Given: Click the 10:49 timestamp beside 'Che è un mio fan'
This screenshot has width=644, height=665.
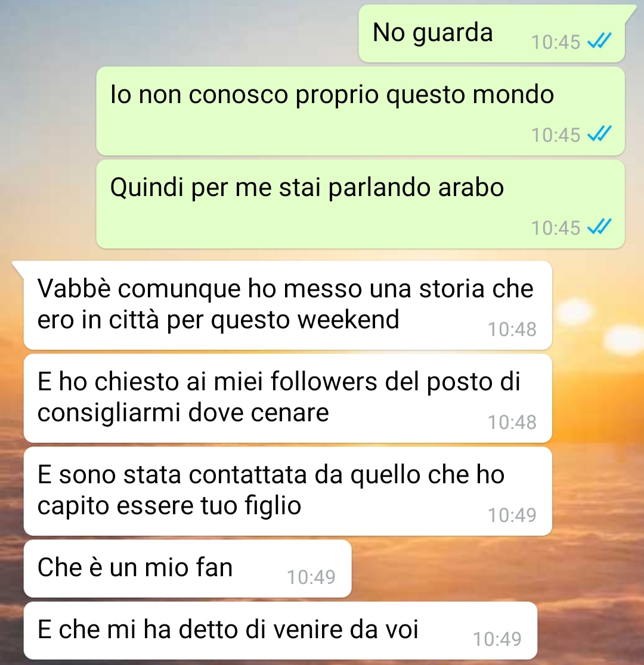Looking at the screenshot, I should [x=311, y=577].
